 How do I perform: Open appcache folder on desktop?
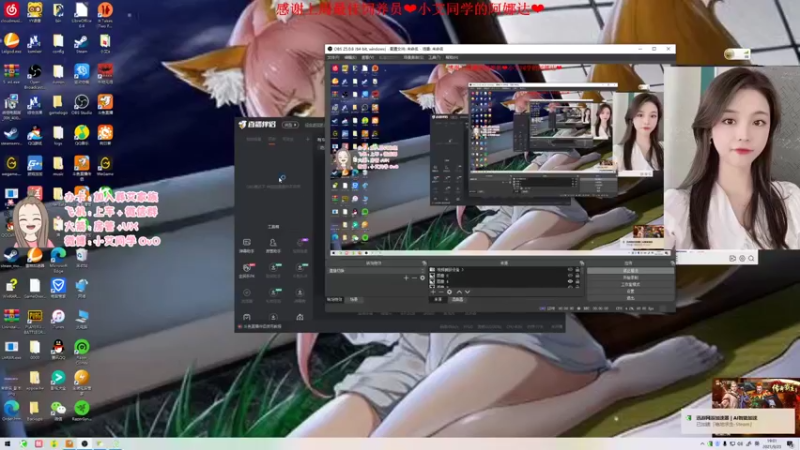(x=35, y=380)
